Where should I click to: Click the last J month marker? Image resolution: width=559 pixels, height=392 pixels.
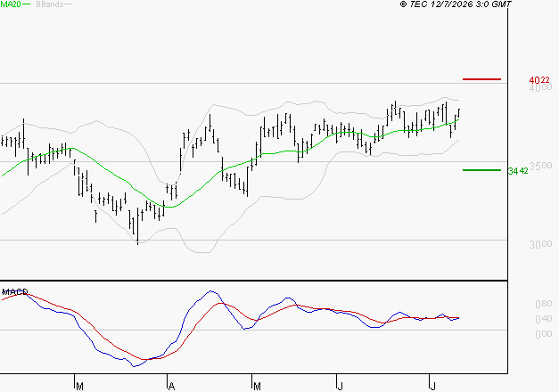click(x=432, y=387)
